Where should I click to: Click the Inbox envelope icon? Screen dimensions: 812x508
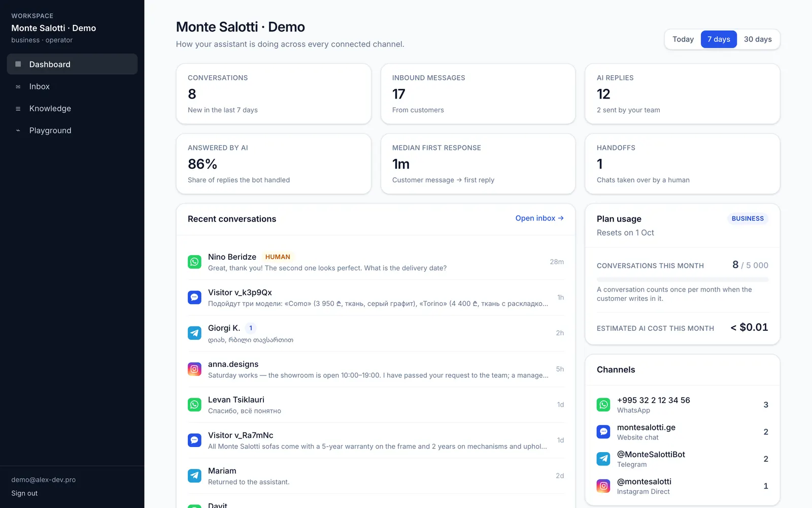click(x=18, y=86)
